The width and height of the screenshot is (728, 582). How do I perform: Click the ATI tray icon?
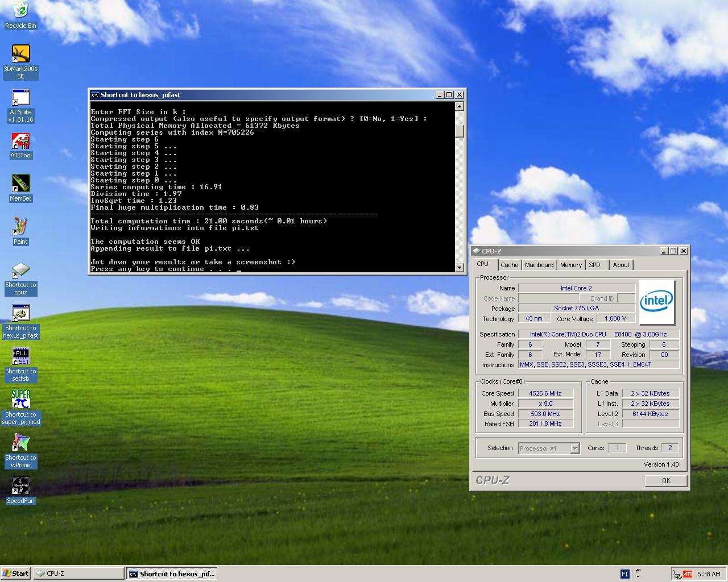click(x=688, y=574)
